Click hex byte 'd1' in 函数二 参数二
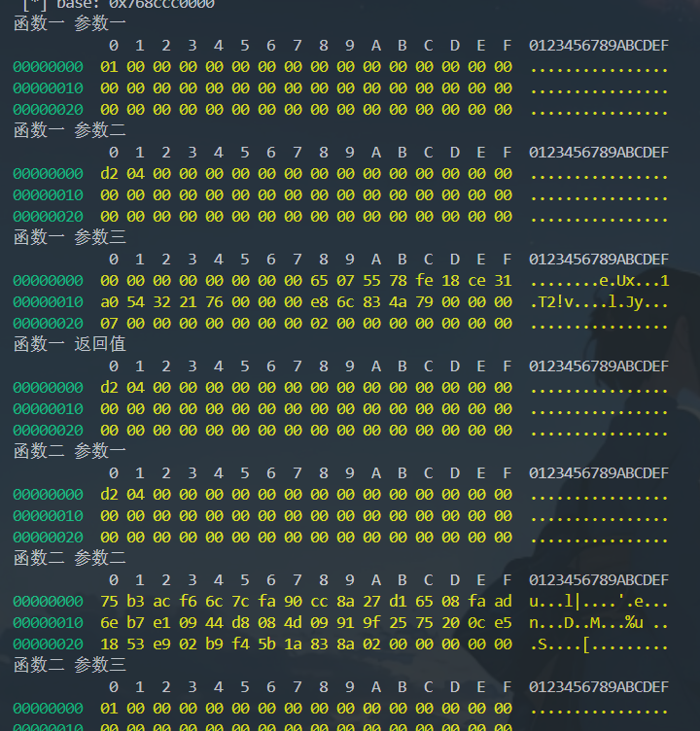 399,602
